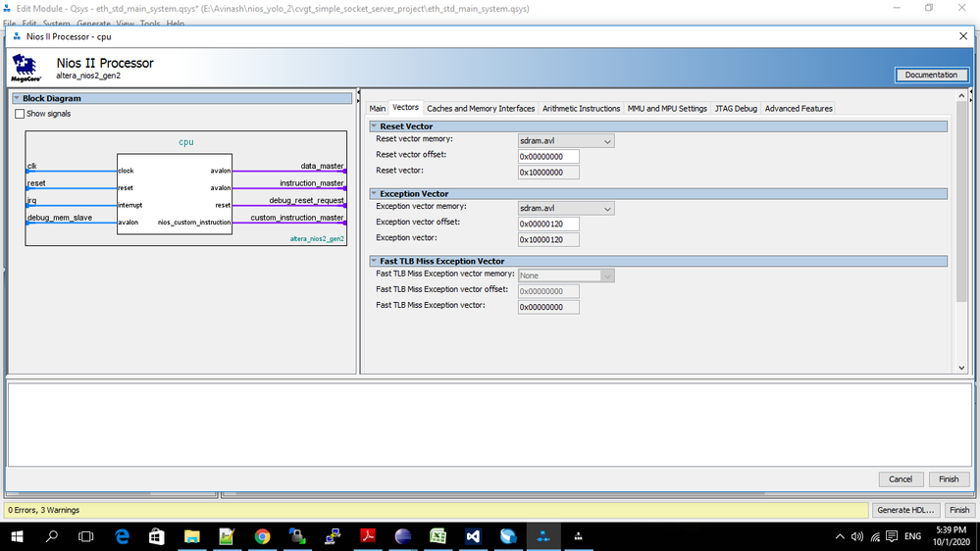Image resolution: width=980 pixels, height=551 pixels.
Task: Select Vectors tab
Action: point(405,108)
